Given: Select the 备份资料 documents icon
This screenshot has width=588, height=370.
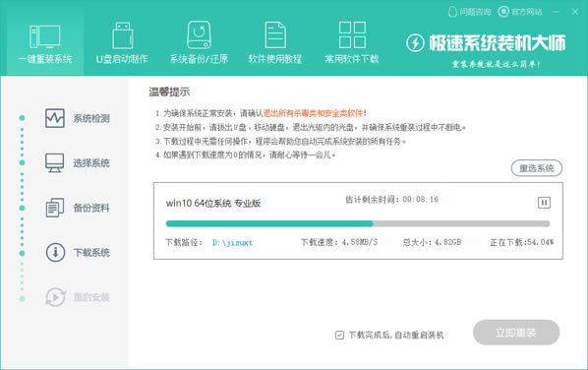Looking at the screenshot, I should [55, 208].
